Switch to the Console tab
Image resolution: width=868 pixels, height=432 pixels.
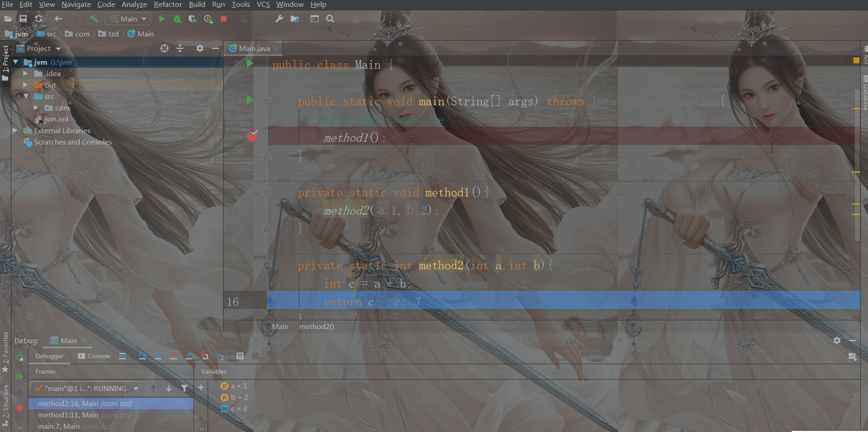point(94,356)
